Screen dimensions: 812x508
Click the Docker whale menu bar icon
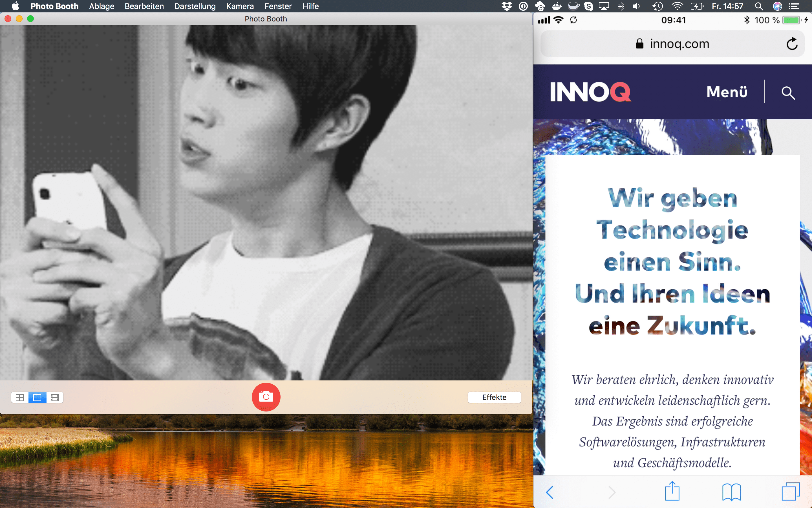coord(557,6)
